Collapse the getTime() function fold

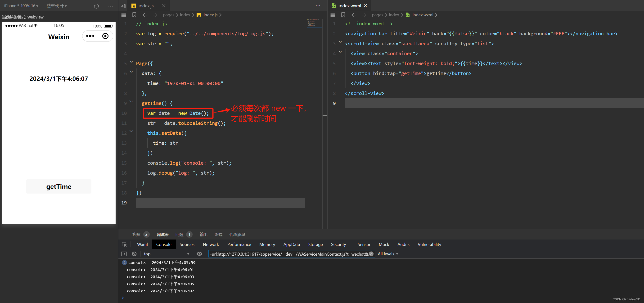point(131,101)
